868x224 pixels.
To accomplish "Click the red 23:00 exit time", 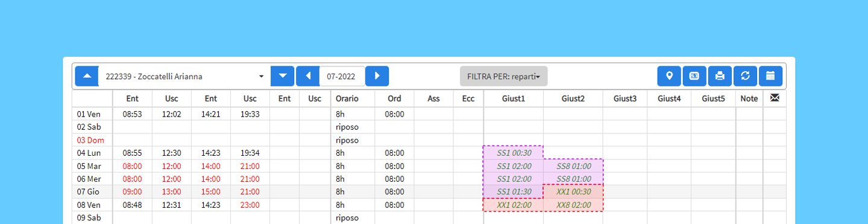I will (250, 205).
